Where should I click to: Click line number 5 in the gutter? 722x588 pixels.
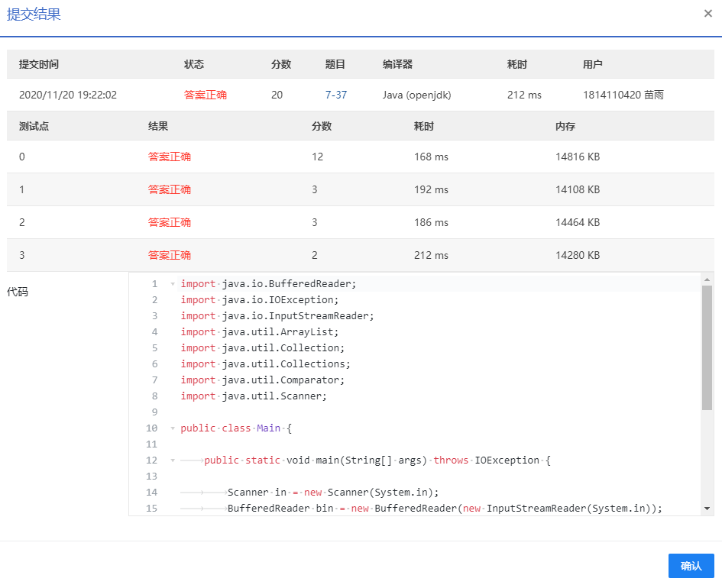point(154,348)
